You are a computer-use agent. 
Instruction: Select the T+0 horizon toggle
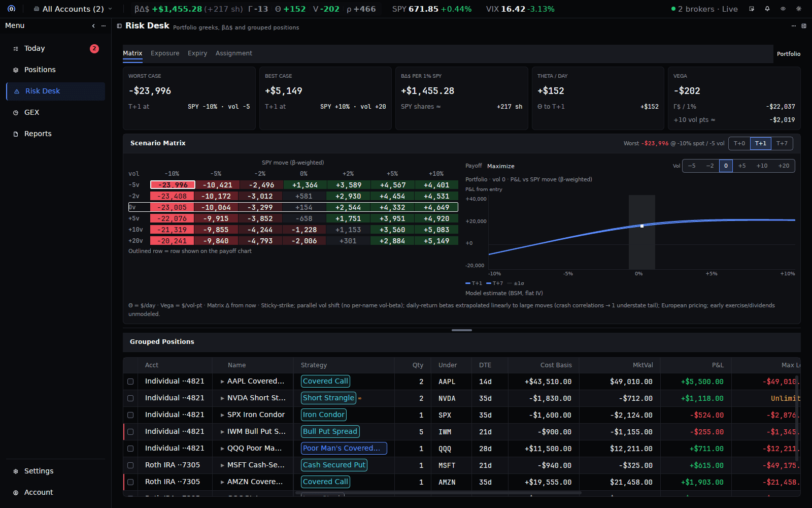click(739, 143)
